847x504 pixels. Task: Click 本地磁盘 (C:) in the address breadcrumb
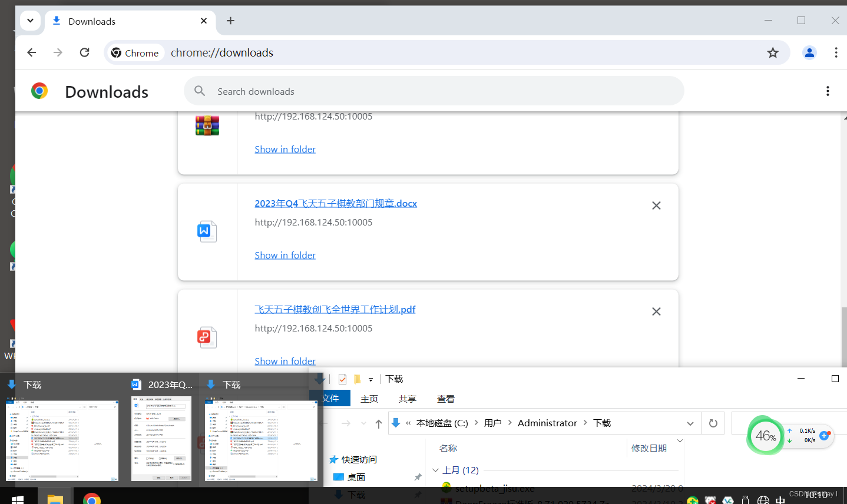(x=442, y=423)
